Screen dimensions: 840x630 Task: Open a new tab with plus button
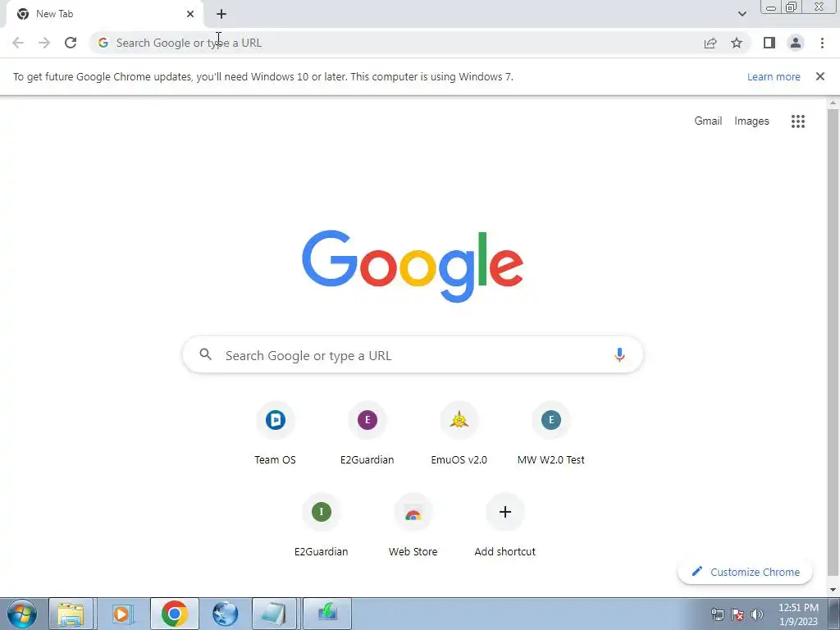tap(221, 14)
